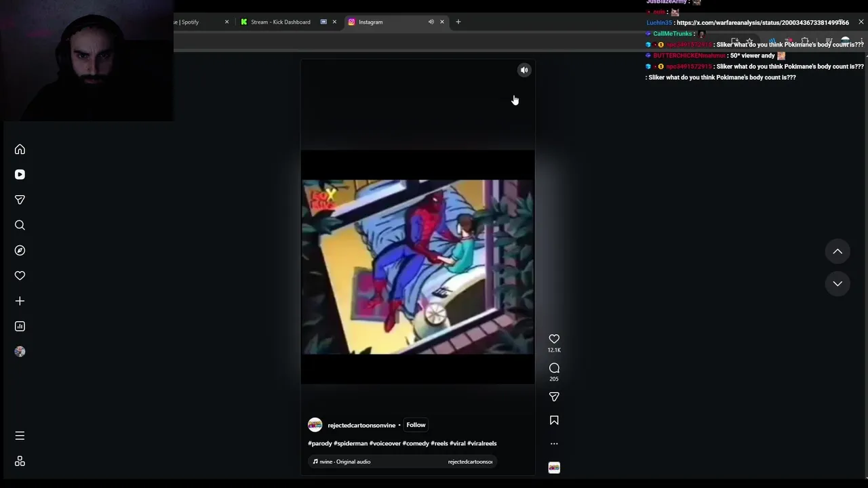Click 12.1K likes count
Image resolution: width=868 pixels, height=488 pixels.
click(554, 350)
